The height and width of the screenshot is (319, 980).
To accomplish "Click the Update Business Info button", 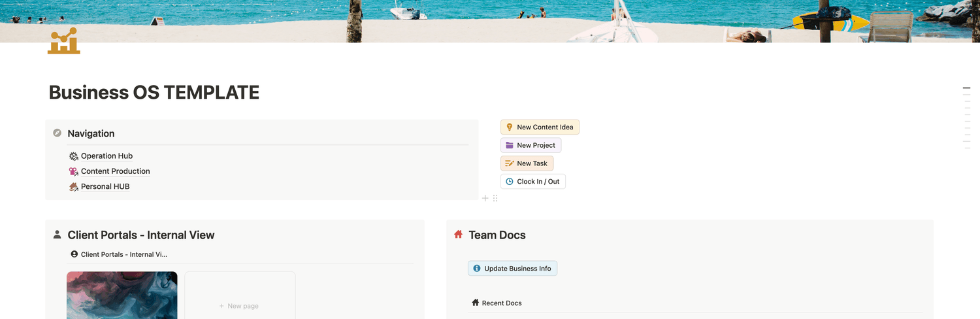I will (x=512, y=269).
